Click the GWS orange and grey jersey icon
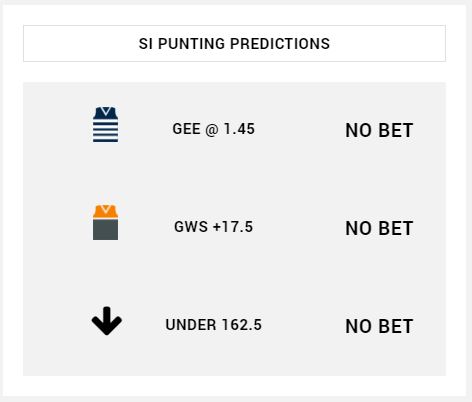The height and width of the screenshot is (402, 472). click(105, 222)
